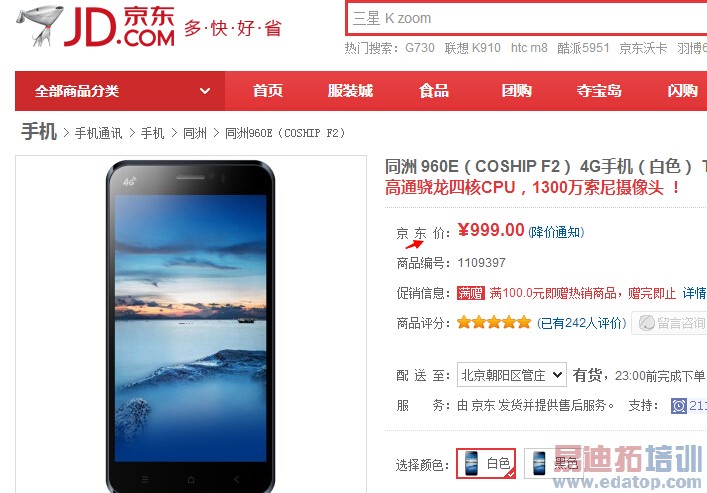Open the 服装城 nav tab

pos(350,91)
